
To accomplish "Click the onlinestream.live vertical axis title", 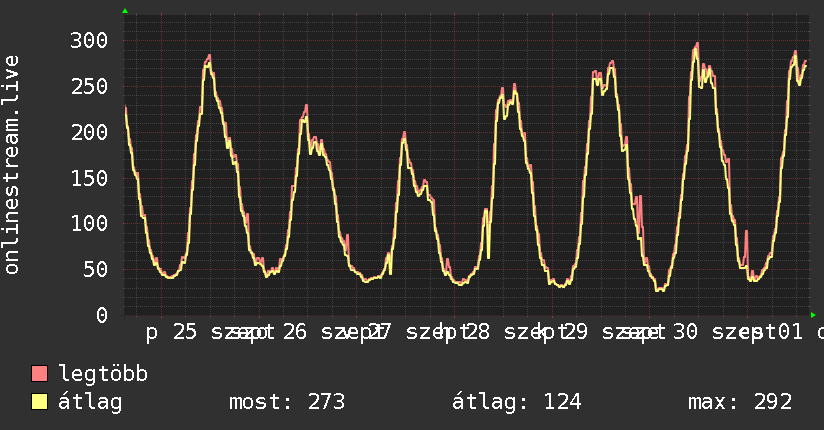I will (12, 165).
